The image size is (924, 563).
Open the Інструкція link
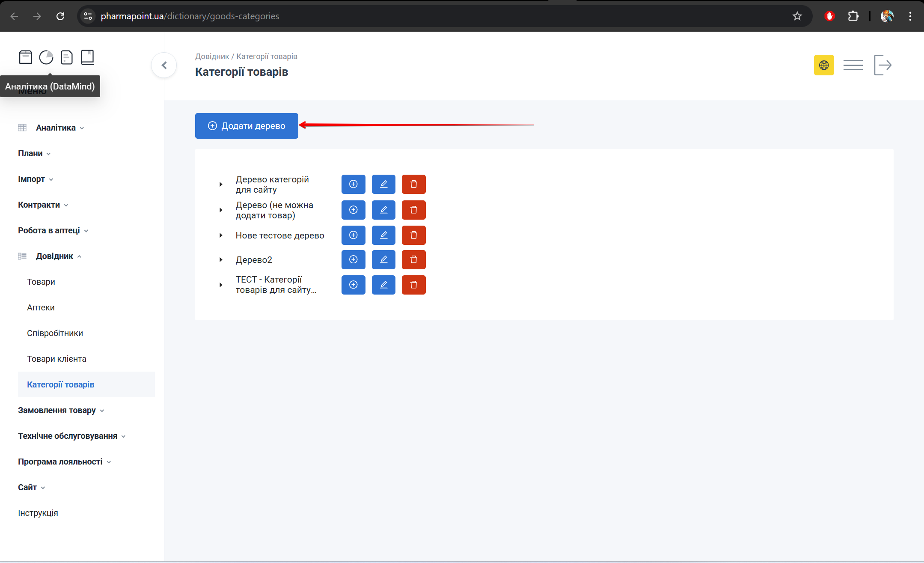coord(38,513)
